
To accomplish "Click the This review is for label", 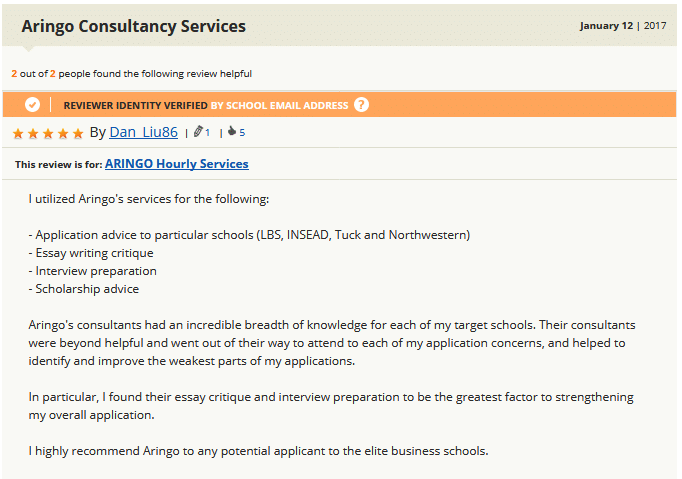I will (59, 164).
